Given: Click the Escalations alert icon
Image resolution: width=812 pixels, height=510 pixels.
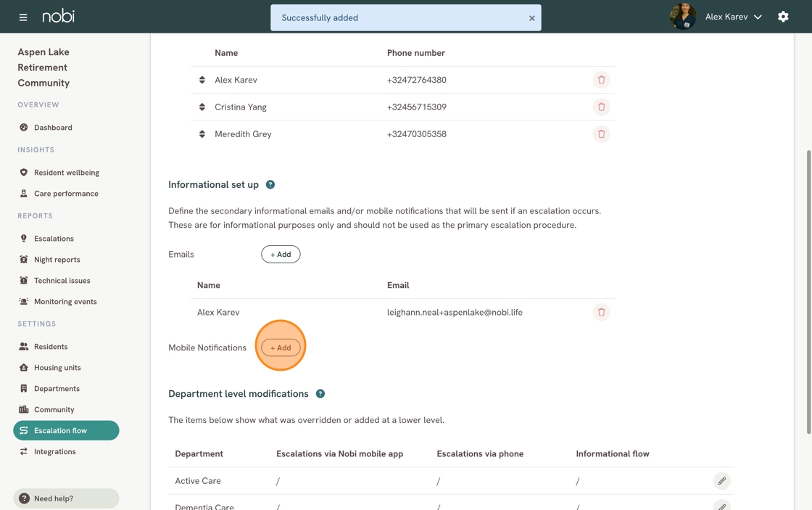Looking at the screenshot, I should [24, 239].
